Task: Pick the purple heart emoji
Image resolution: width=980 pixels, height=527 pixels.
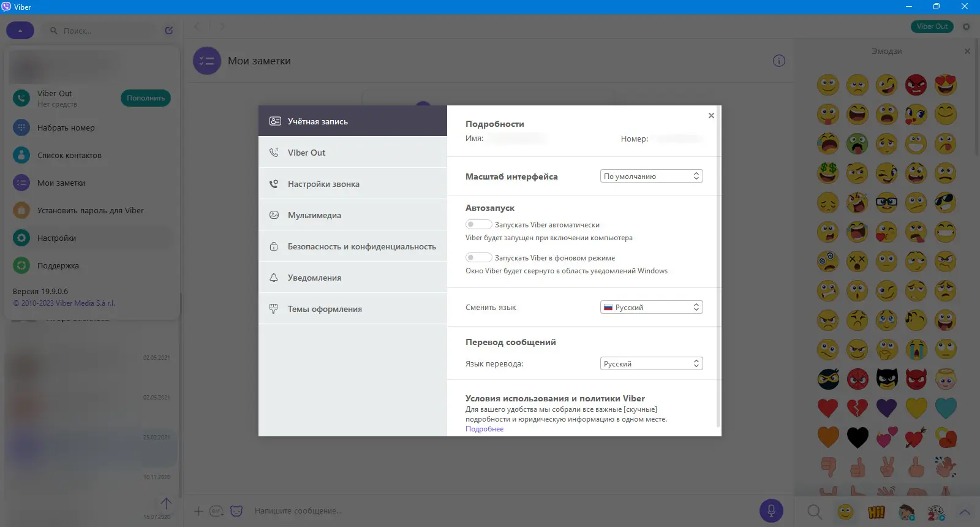Action: pyautogui.click(x=886, y=408)
